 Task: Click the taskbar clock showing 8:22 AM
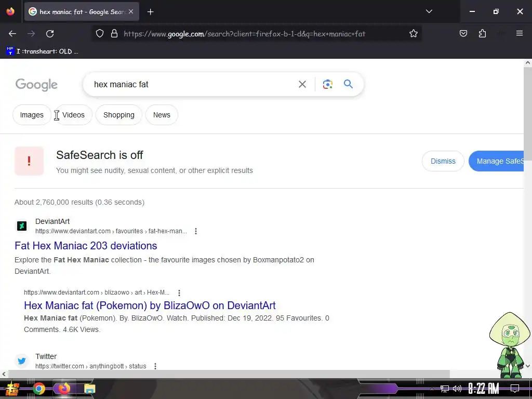[x=484, y=389]
